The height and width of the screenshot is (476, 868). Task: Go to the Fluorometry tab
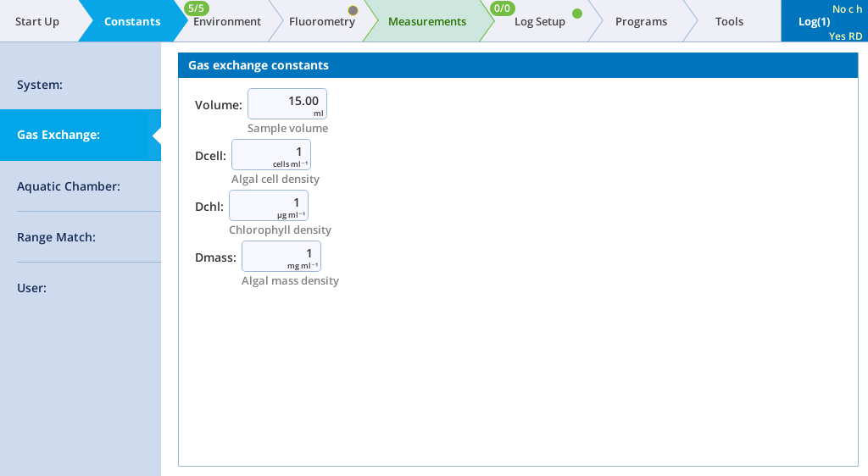(x=321, y=22)
